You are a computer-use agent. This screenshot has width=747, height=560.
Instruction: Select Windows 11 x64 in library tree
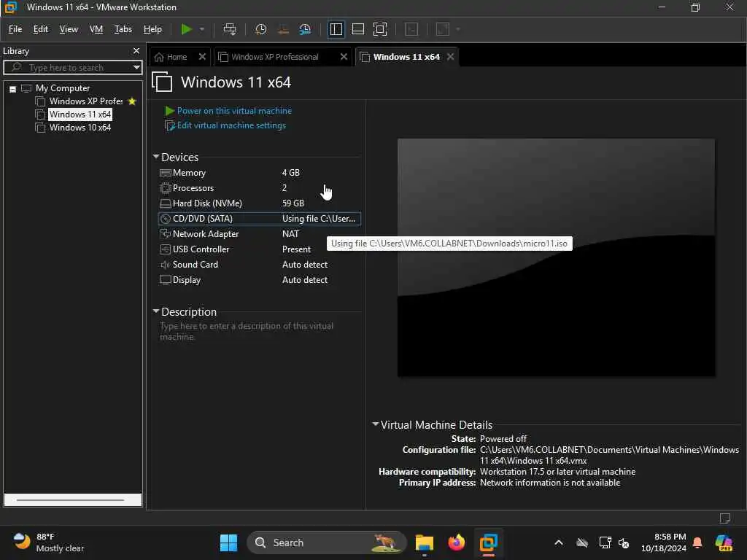[80, 114]
